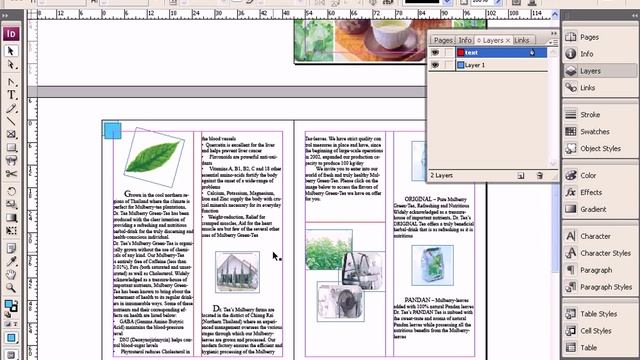Open the Layers panel flyout menu
The height and width of the screenshot is (360, 640).
click(553, 42)
